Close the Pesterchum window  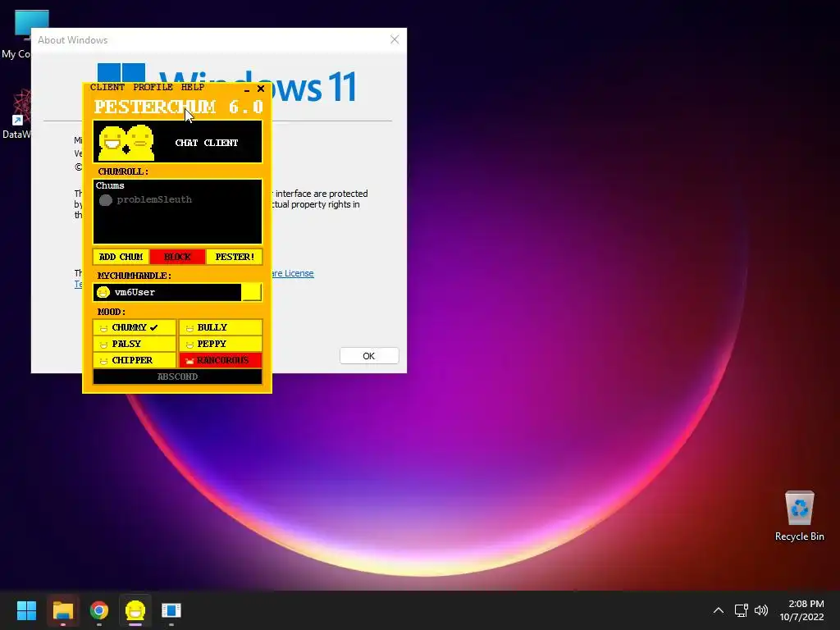pos(261,89)
